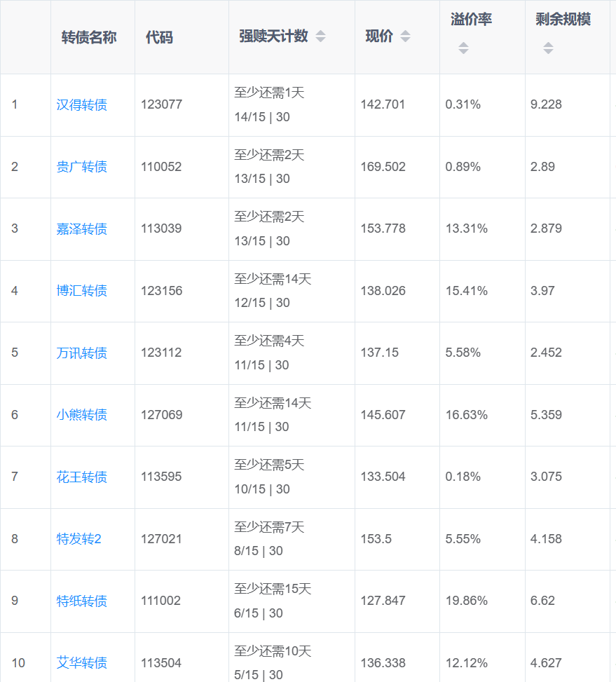This screenshot has height=682, width=616.
Task: Click the 转债名称 column header
Action: click(89, 37)
